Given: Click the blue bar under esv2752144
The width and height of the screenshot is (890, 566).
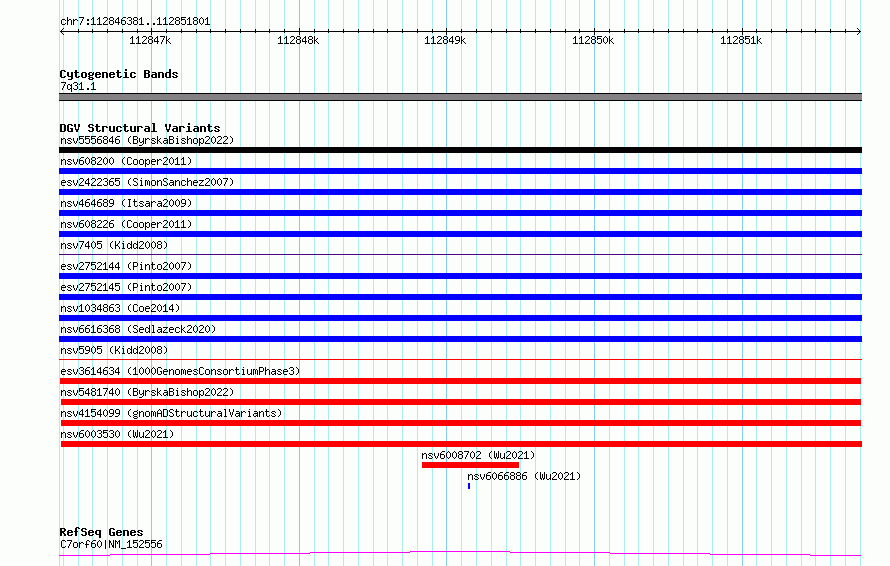Looking at the screenshot, I should click(x=460, y=276).
